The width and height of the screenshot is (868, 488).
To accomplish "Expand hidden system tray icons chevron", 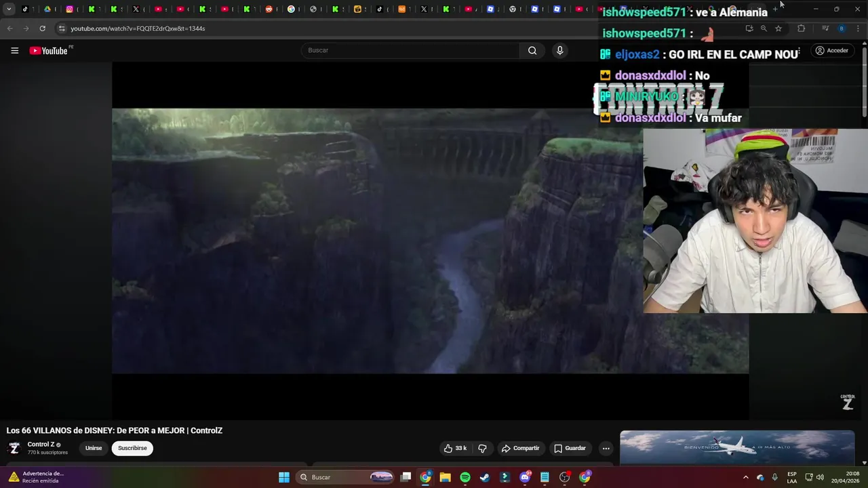I will click(746, 477).
